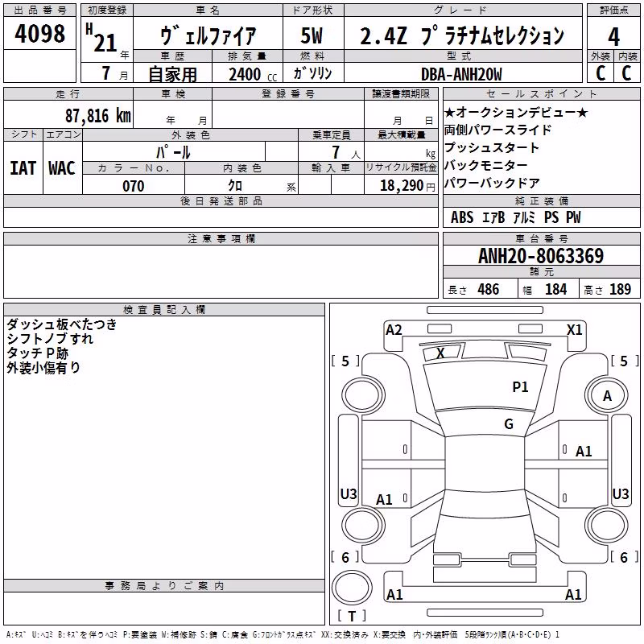The image size is (644, 644).
Task: Select the height value 189
Action: pos(620,290)
